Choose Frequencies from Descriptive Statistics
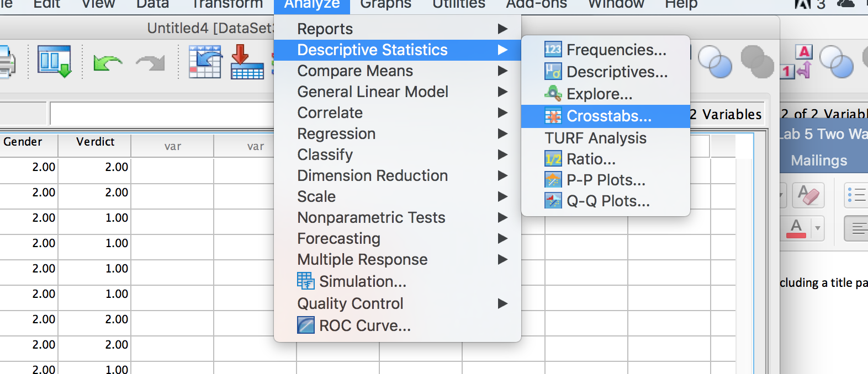This screenshot has height=374, width=868. (x=606, y=50)
